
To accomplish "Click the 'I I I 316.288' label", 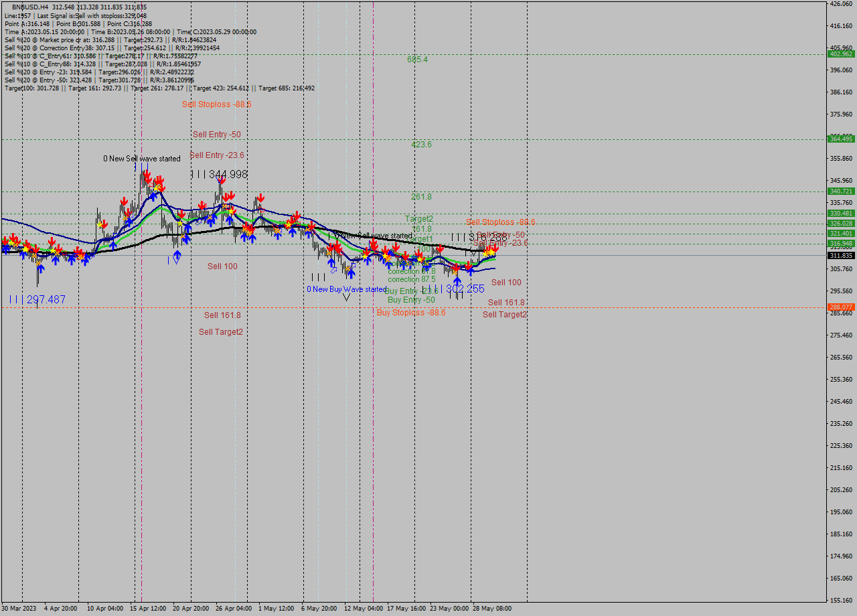I will (x=479, y=237).
